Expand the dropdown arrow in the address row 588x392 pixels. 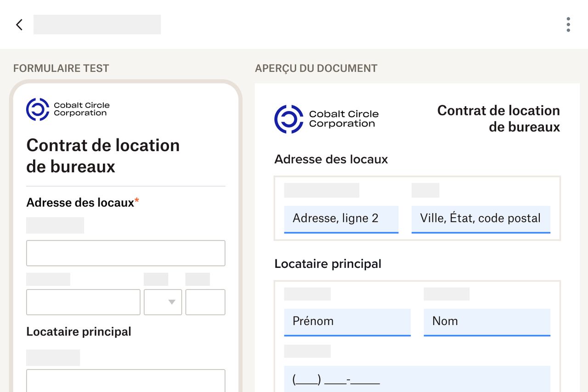click(170, 302)
